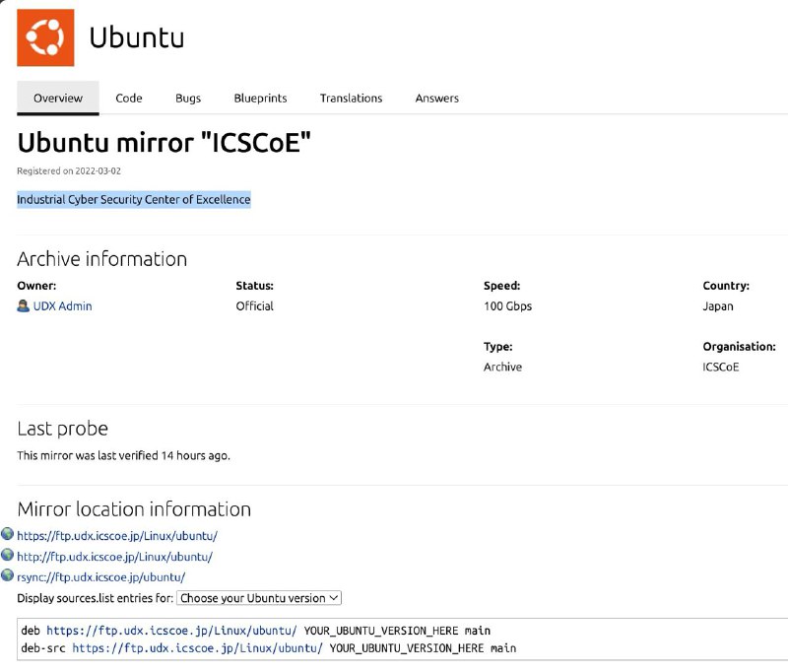Click the 'Type:' label

pos(498,346)
